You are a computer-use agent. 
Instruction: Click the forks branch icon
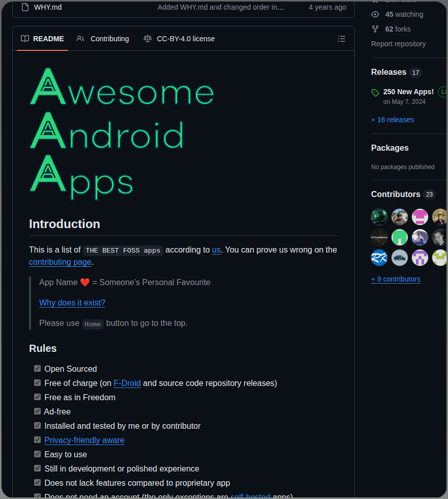click(375, 29)
